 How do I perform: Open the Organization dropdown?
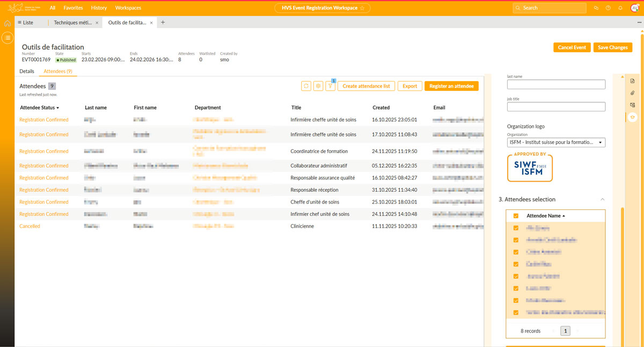556,142
